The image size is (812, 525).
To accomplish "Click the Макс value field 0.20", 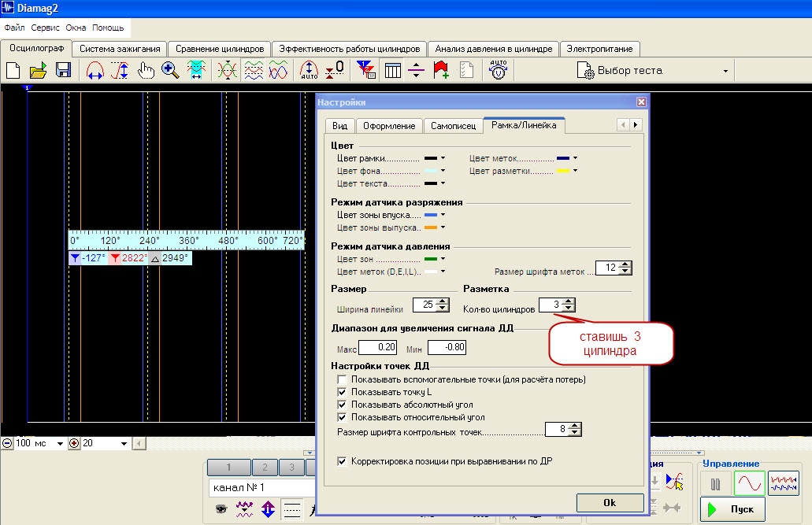I will point(377,347).
